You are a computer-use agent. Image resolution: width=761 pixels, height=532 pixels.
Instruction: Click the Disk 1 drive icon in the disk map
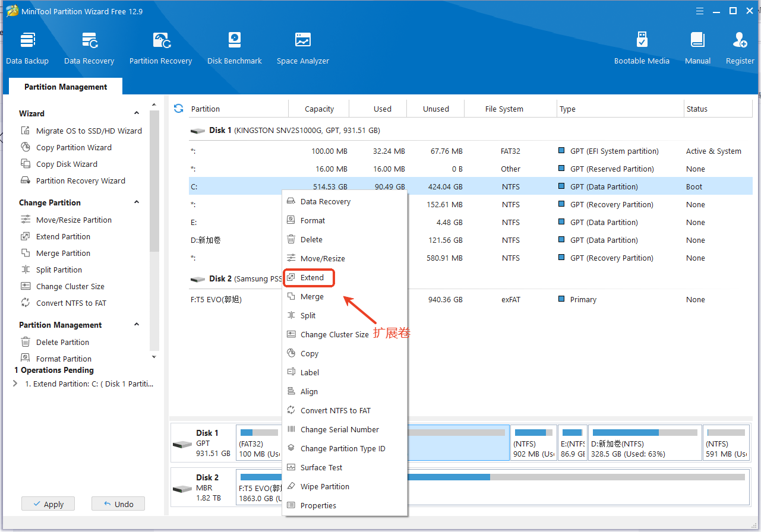point(182,444)
